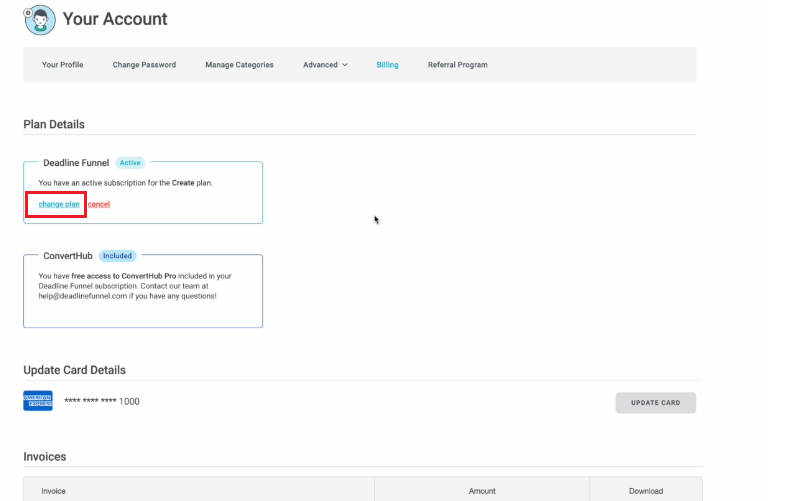Click the Update Card button

pyautogui.click(x=655, y=402)
